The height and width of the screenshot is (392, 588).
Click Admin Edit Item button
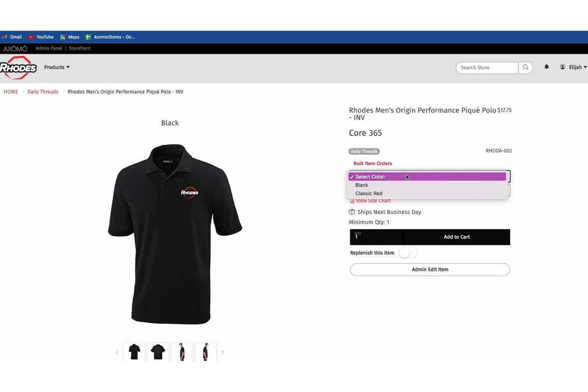pos(430,270)
